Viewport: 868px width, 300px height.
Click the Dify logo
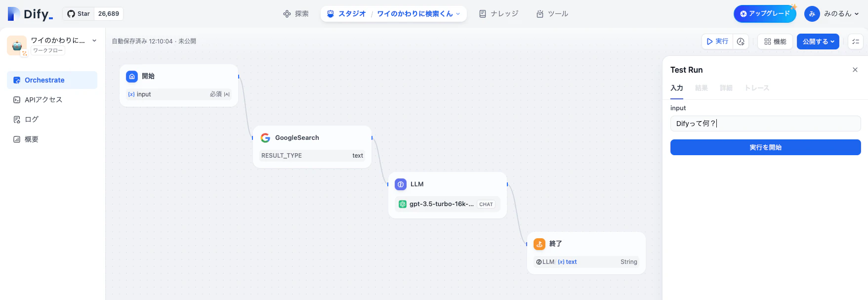(30, 14)
